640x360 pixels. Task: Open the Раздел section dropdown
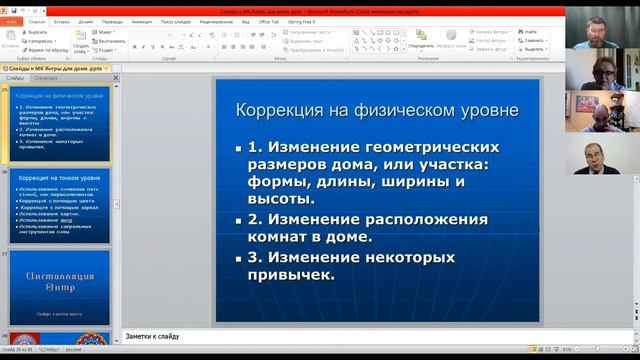click(105, 50)
